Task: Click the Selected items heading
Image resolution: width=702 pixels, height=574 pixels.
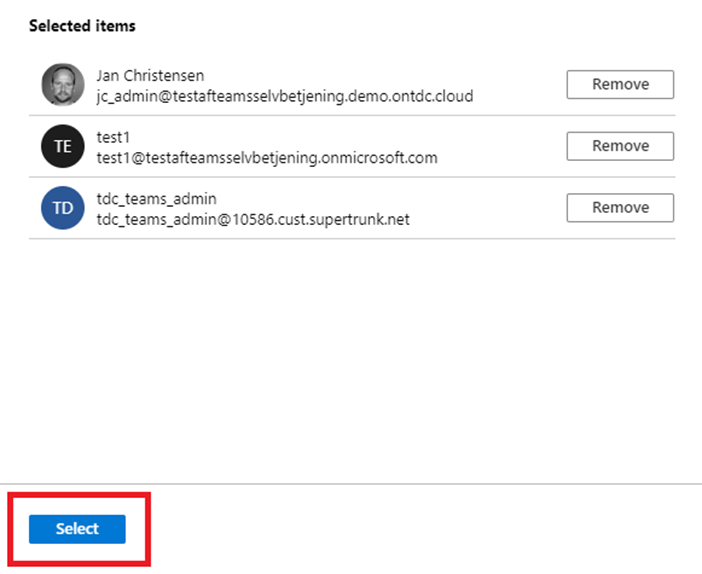Action: [82, 26]
